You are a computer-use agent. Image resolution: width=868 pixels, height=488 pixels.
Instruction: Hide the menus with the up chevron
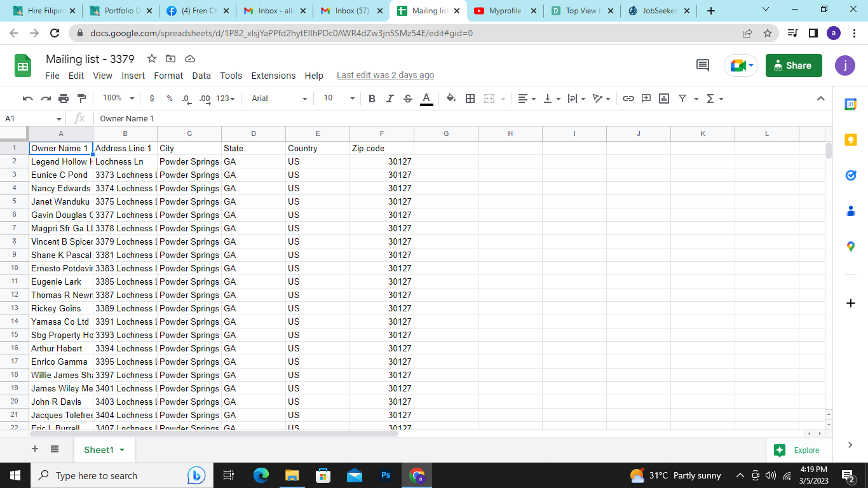pos(820,98)
